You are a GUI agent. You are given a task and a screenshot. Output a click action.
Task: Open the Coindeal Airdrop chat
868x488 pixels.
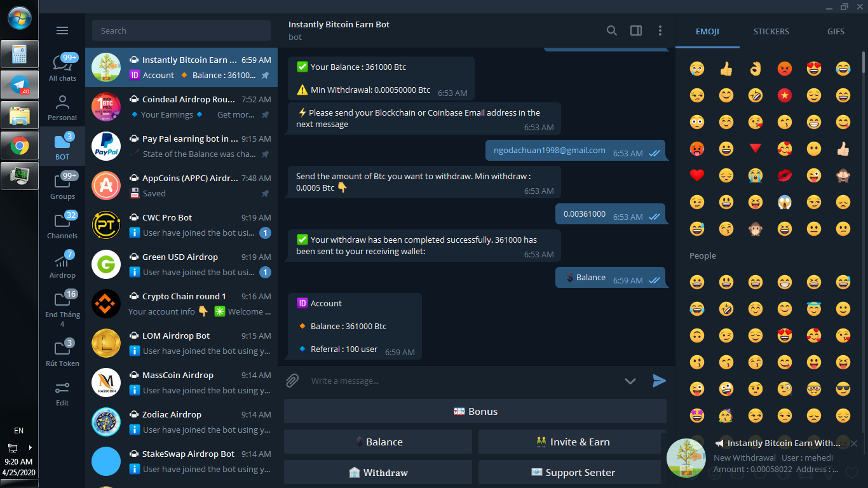pyautogui.click(x=181, y=107)
